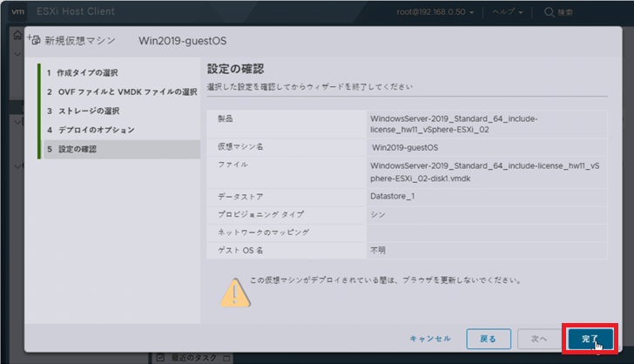The image size is (634, 364).
Task: Click the 製品 row label
Action: [226, 118]
